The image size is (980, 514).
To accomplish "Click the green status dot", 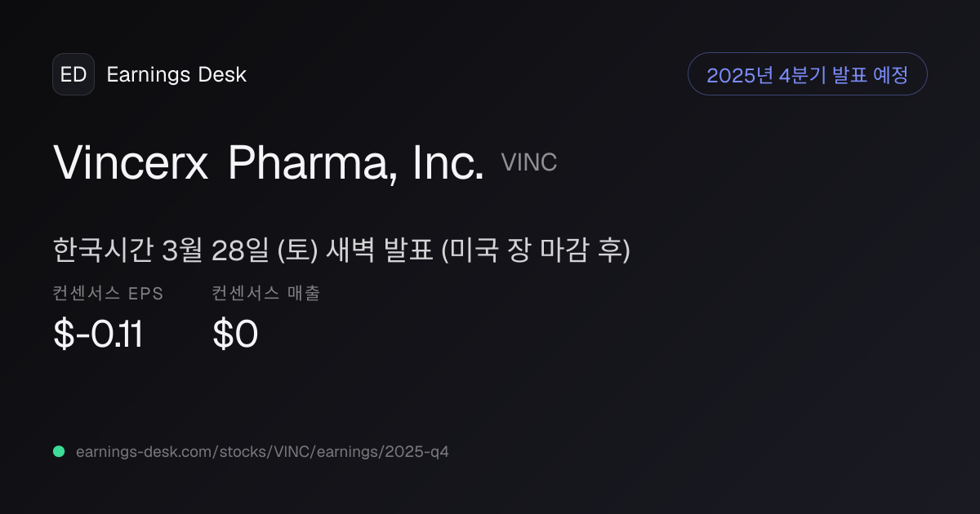I will (59, 451).
